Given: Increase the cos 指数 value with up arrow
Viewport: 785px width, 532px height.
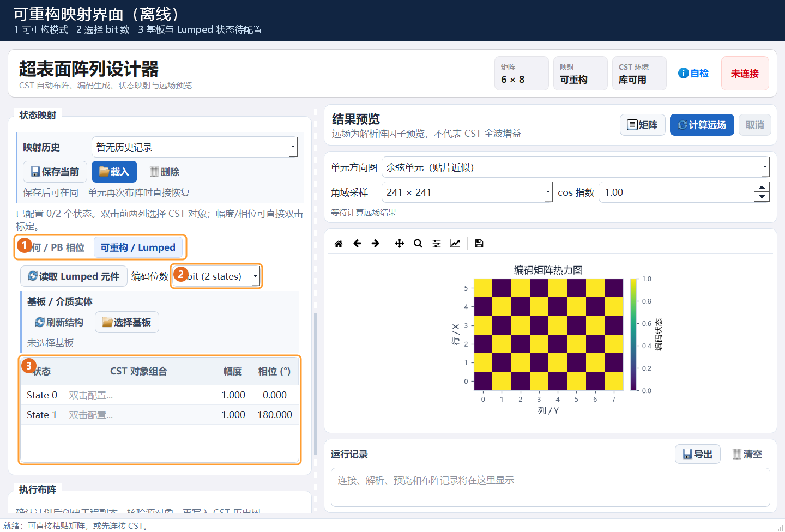Looking at the screenshot, I should point(762,188).
